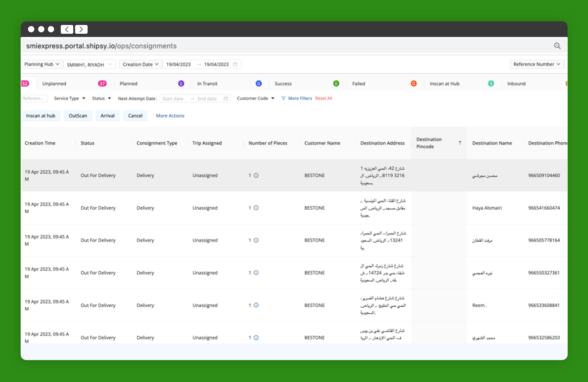The image size is (588, 382).
Task: Switch to the Unplanned tab
Action: [x=54, y=84]
